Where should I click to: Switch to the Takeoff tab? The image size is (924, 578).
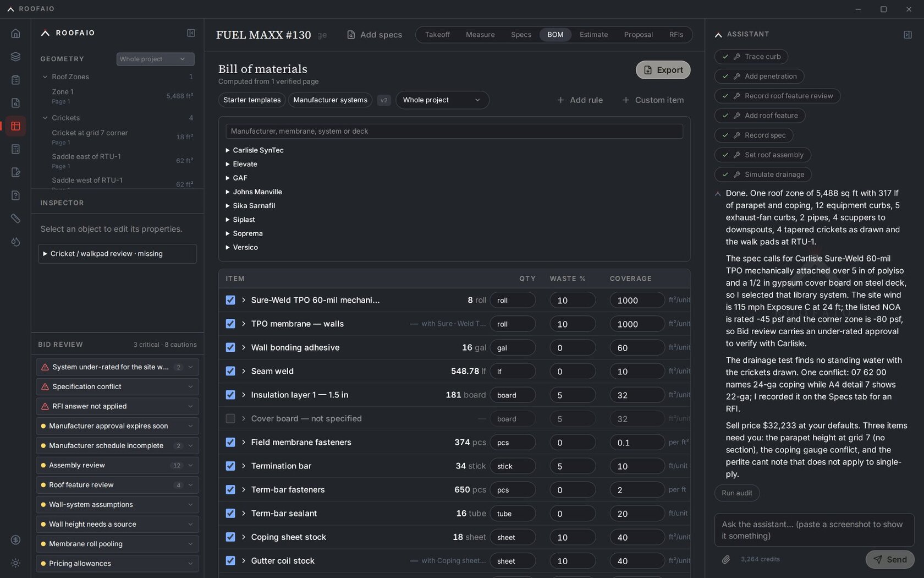tap(437, 35)
